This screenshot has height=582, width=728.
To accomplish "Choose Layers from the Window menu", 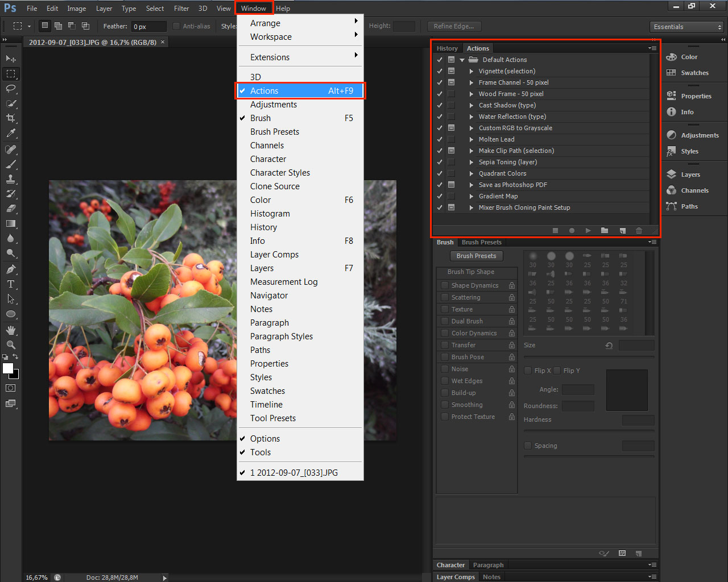I will 262,268.
